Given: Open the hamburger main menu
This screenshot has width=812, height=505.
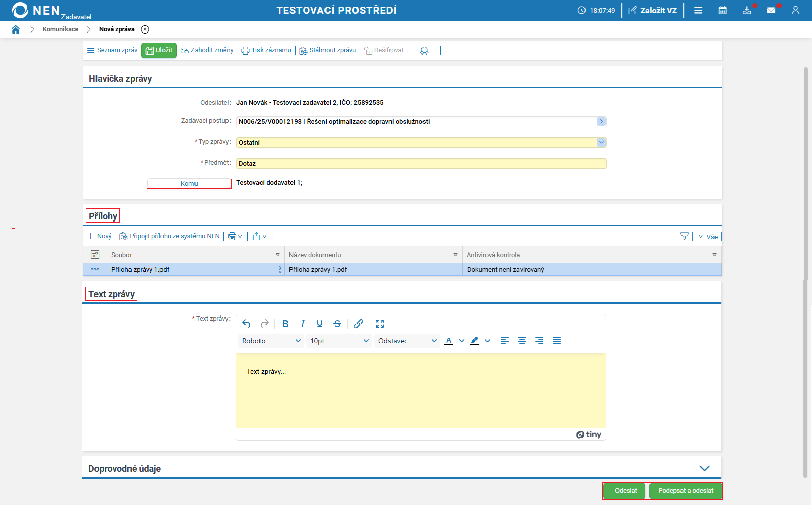Looking at the screenshot, I should pos(698,10).
